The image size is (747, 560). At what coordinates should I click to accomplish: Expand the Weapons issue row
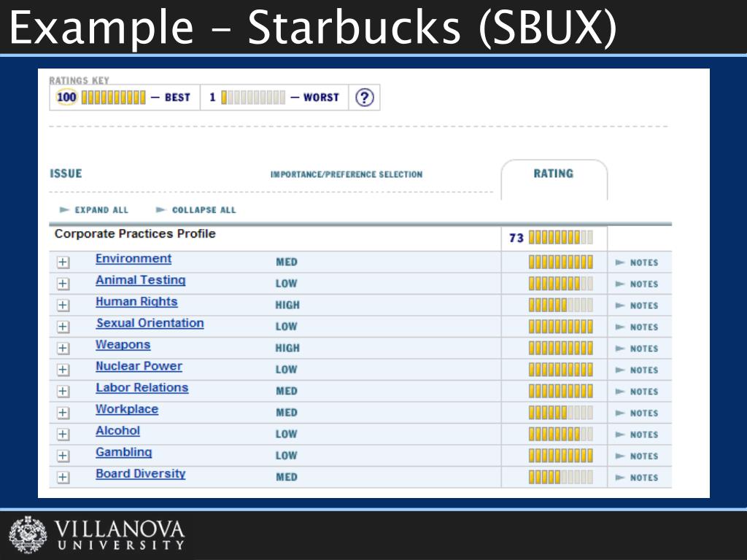(63, 348)
